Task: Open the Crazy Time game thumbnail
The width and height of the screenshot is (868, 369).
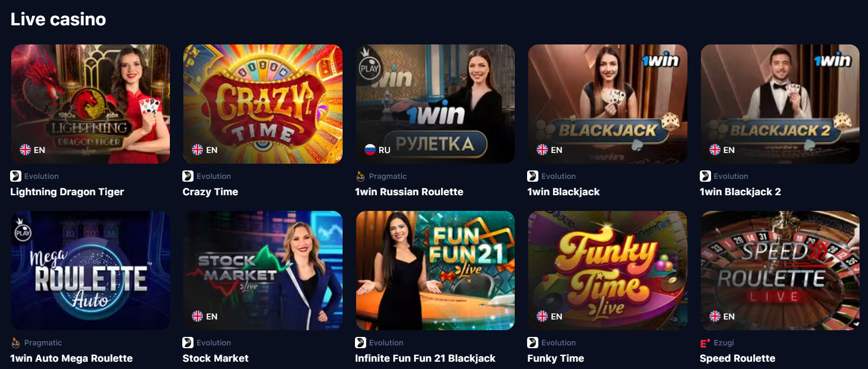Action: 263,104
